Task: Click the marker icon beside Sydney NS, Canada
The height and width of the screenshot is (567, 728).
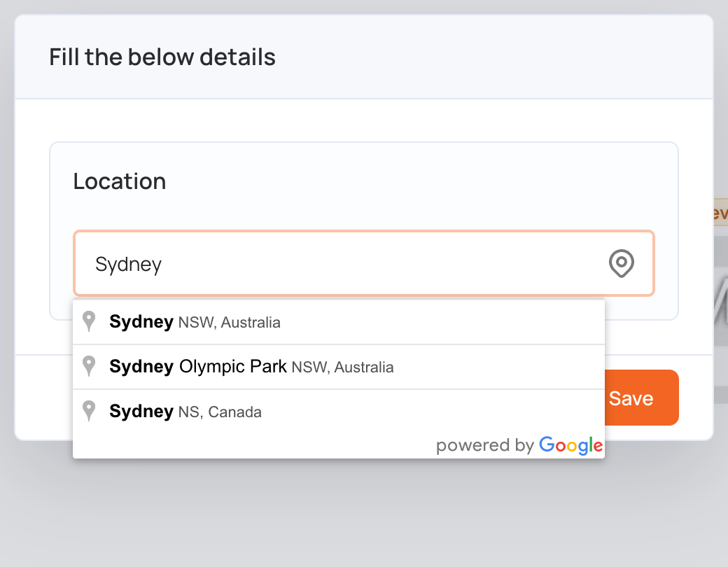Action: tap(89, 411)
